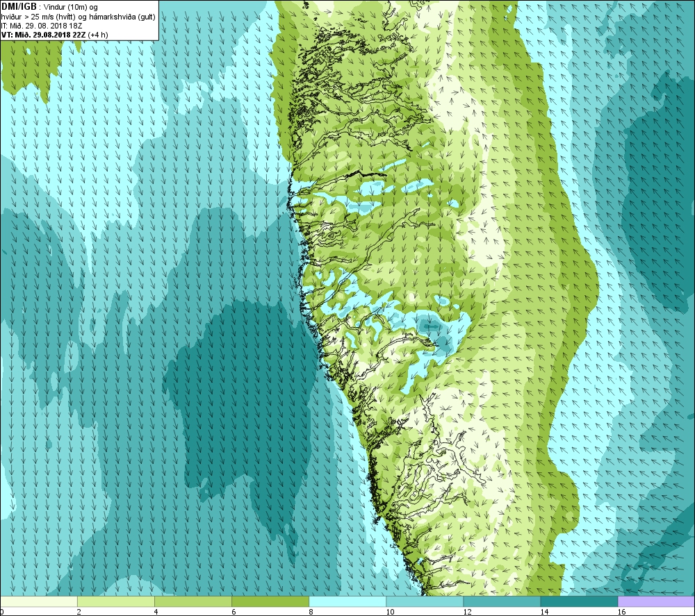Image resolution: width=695 pixels, height=616 pixels.
Task: Click the medium green 4–6 m/s legend swatch
Action: coord(193,601)
